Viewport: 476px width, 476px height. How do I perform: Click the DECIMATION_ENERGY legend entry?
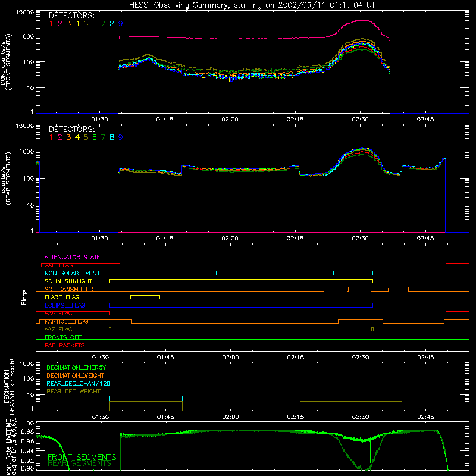[x=76, y=368]
